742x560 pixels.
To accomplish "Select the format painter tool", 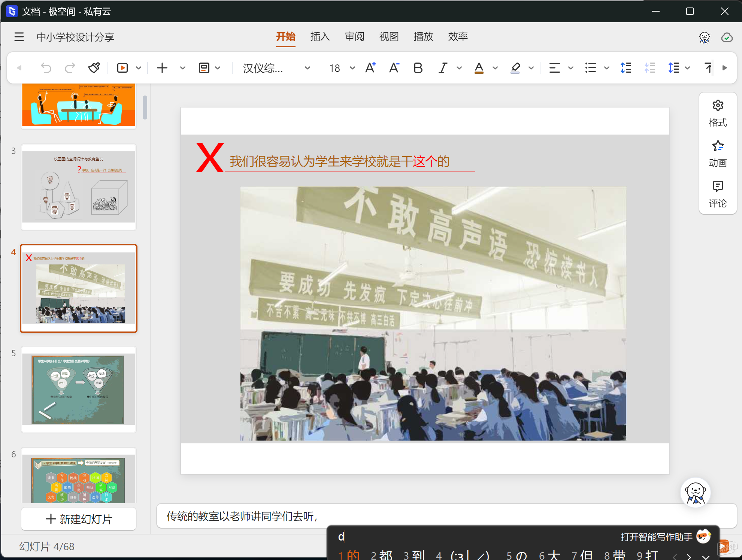I will point(94,68).
